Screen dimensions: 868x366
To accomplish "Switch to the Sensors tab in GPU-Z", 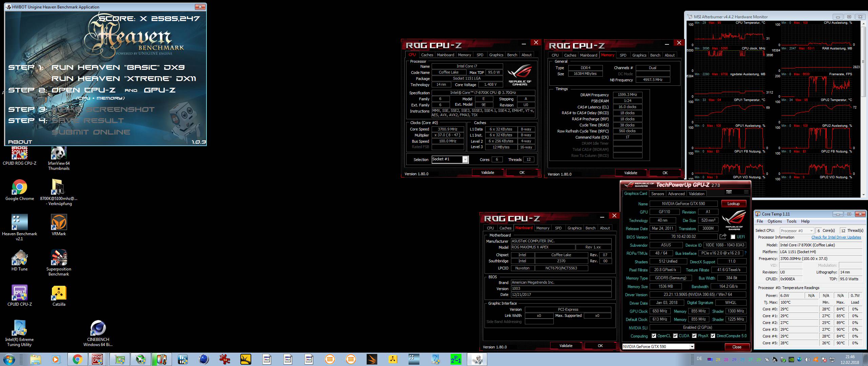I will click(x=657, y=194).
